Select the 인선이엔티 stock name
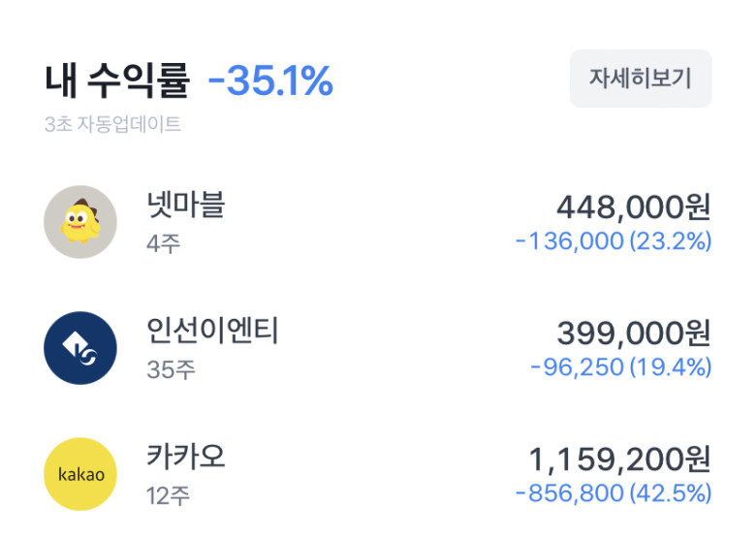756x539 pixels. pyautogui.click(x=212, y=331)
